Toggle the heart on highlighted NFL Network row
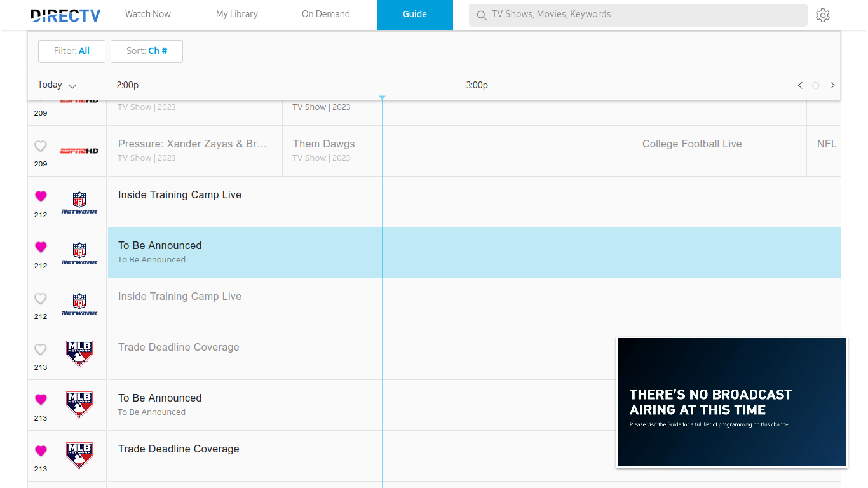The width and height of the screenshot is (868, 488). pyautogui.click(x=41, y=247)
